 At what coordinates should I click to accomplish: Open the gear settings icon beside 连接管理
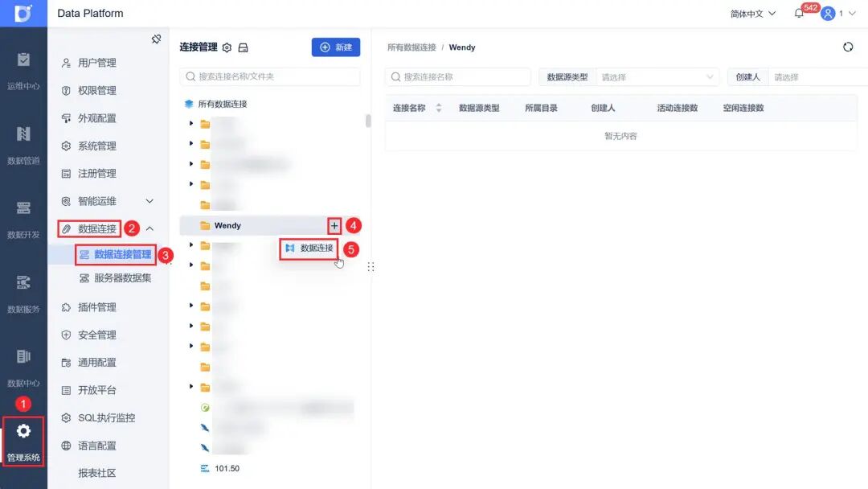[x=227, y=47]
